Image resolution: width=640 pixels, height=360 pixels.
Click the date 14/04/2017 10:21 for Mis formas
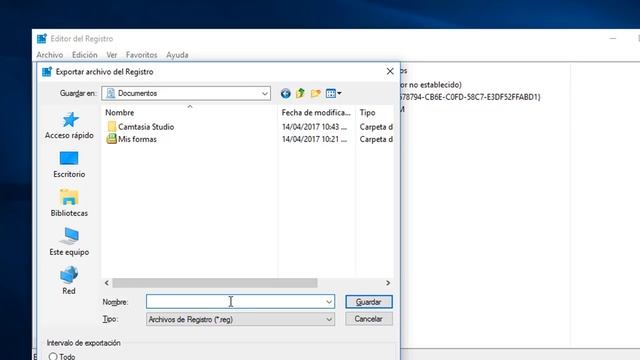[314, 139]
